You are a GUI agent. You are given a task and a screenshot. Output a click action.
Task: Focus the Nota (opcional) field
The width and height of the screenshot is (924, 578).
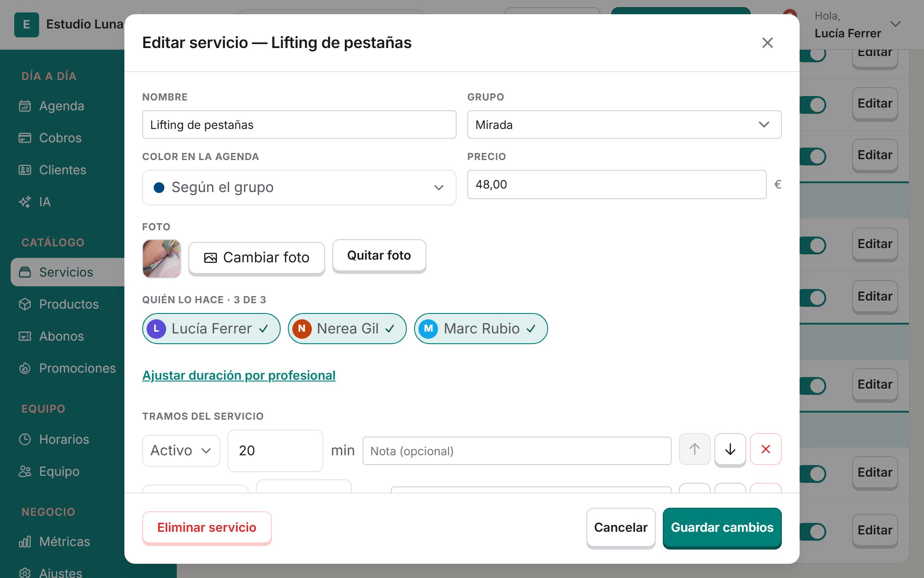coord(517,451)
